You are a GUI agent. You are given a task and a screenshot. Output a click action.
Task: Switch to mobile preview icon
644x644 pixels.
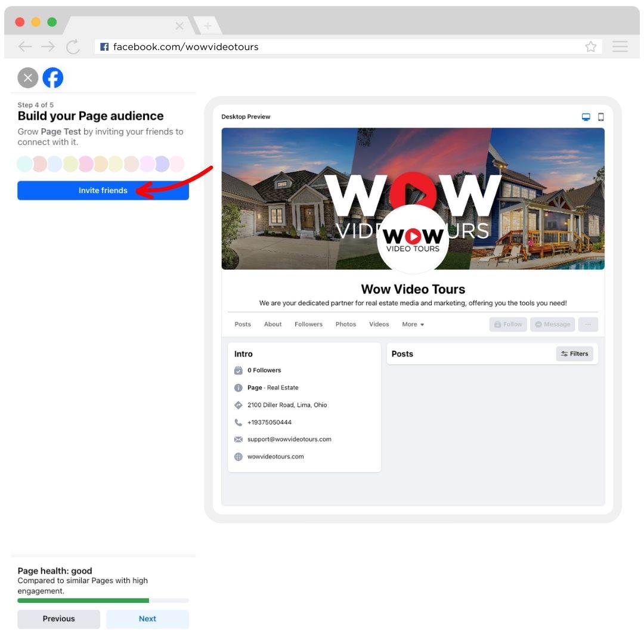601,117
